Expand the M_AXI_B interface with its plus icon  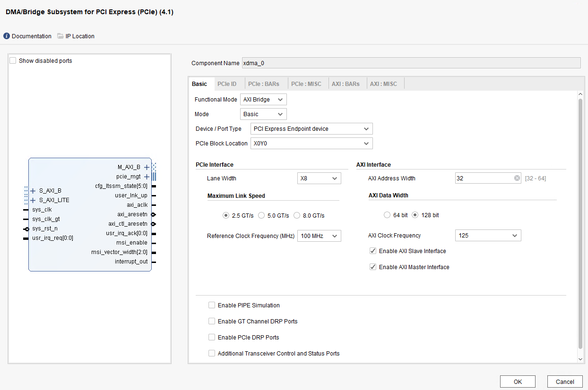[x=147, y=167]
